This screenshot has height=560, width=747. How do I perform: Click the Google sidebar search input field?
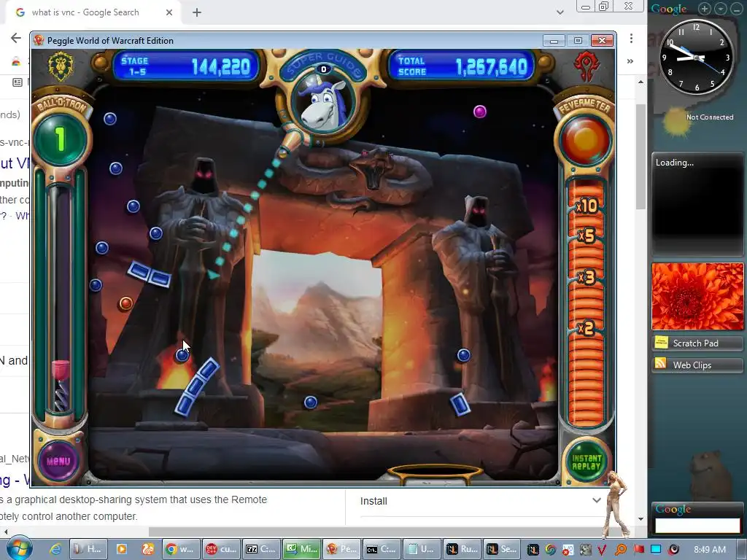697,526
